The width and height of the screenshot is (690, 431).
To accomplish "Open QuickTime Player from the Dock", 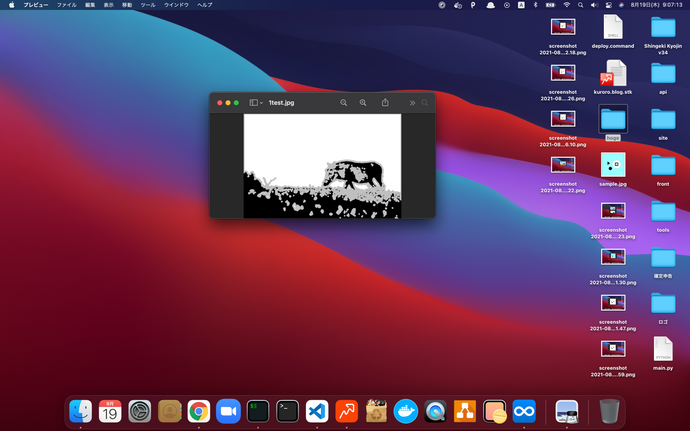I will pos(435,411).
